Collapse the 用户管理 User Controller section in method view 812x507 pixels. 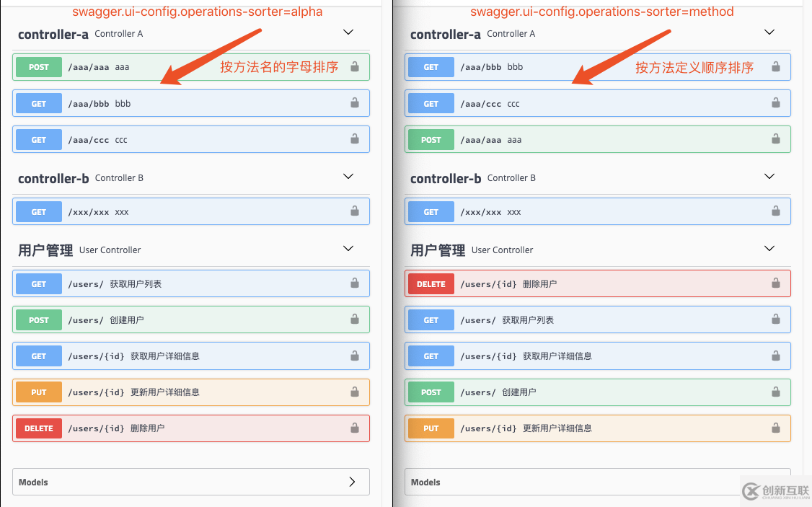(769, 248)
